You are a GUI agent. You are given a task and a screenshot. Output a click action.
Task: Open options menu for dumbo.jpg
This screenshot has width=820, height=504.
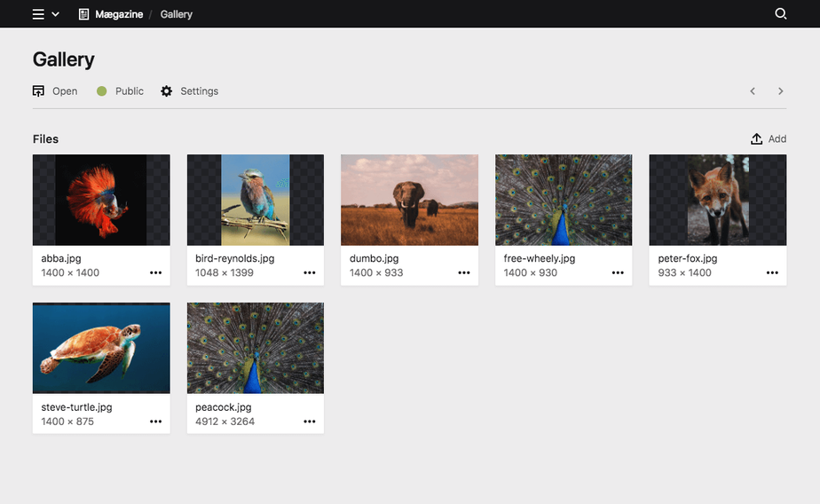(464, 273)
